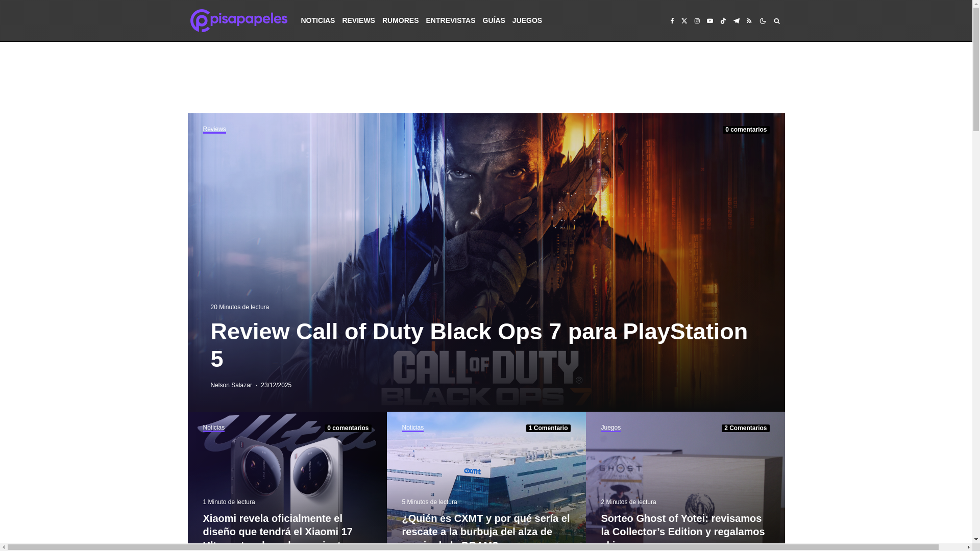Click the '5 Minutos de lectura' label
Viewport: 980px width, 551px height.
click(429, 502)
